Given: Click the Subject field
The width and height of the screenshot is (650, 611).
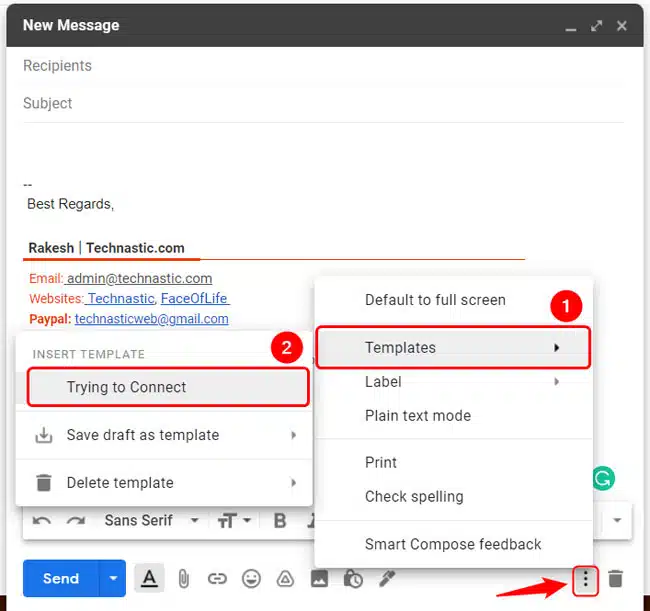Looking at the screenshot, I should (x=323, y=103).
